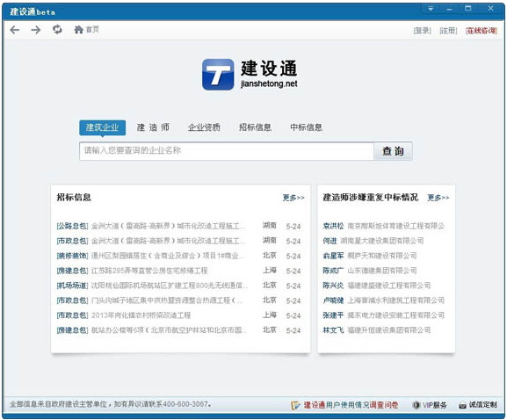Click constructor name 张建平
Viewport: 507px width, 420px height.
tap(333, 315)
